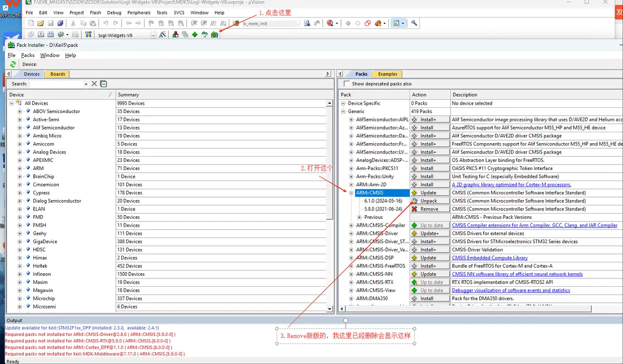Screen dimensions: 623x364
Task: Click the Window layout icon
Action: 396,23
